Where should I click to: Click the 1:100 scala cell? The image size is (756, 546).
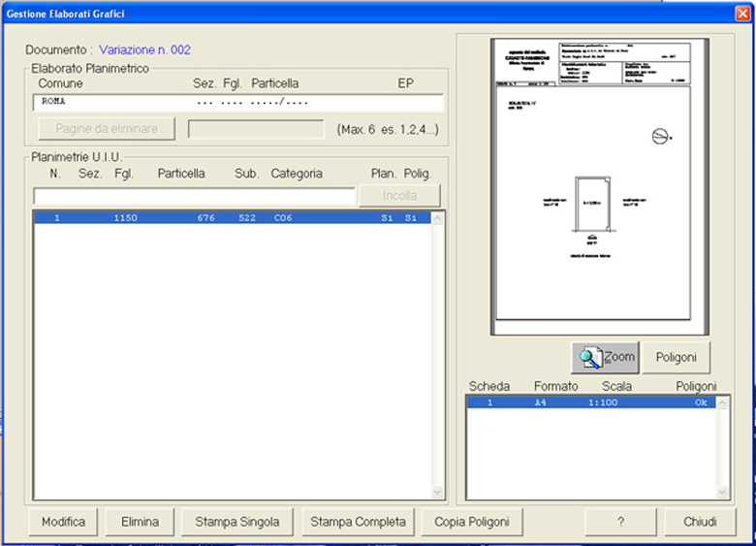coord(603,402)
